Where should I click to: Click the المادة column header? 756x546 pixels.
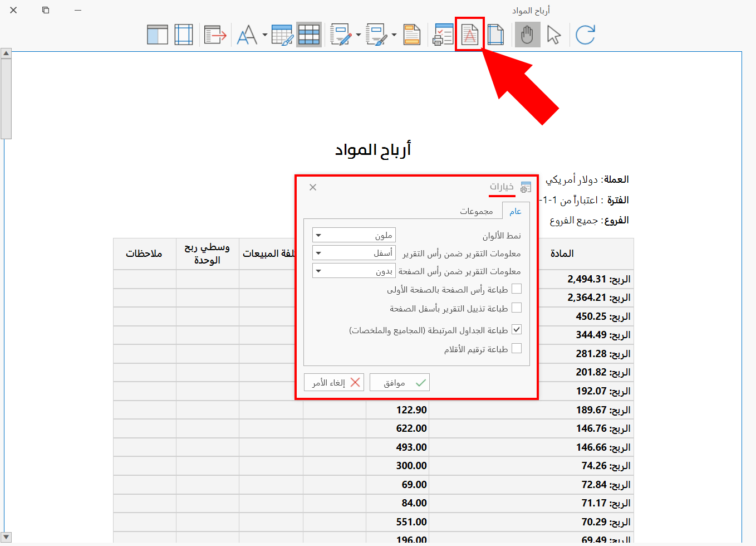click(x=562, y=253)
